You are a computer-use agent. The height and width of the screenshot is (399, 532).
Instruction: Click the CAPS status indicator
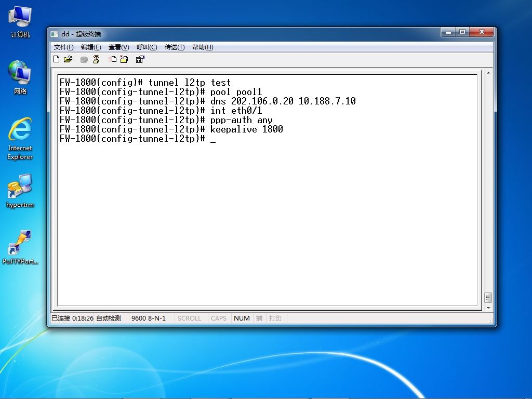pyautogui.click(x=219, y=318)
